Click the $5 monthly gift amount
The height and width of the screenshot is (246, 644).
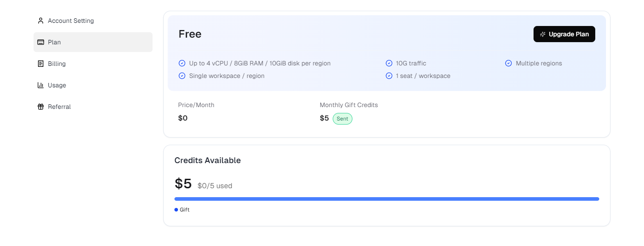point(324,118)
